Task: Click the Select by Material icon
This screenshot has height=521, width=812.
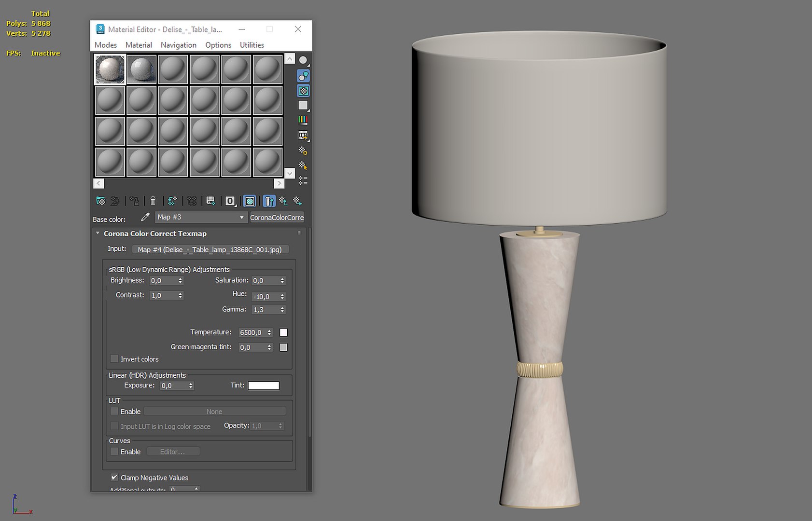Action: tap(303, 166)
